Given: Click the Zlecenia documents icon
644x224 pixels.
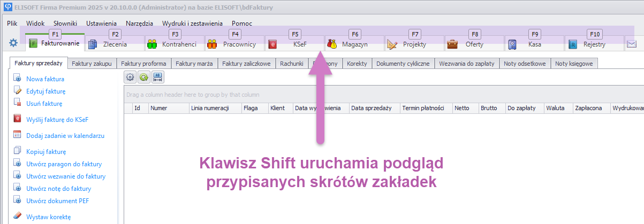Looking at the screenshot, I should (x=93, y=44).
